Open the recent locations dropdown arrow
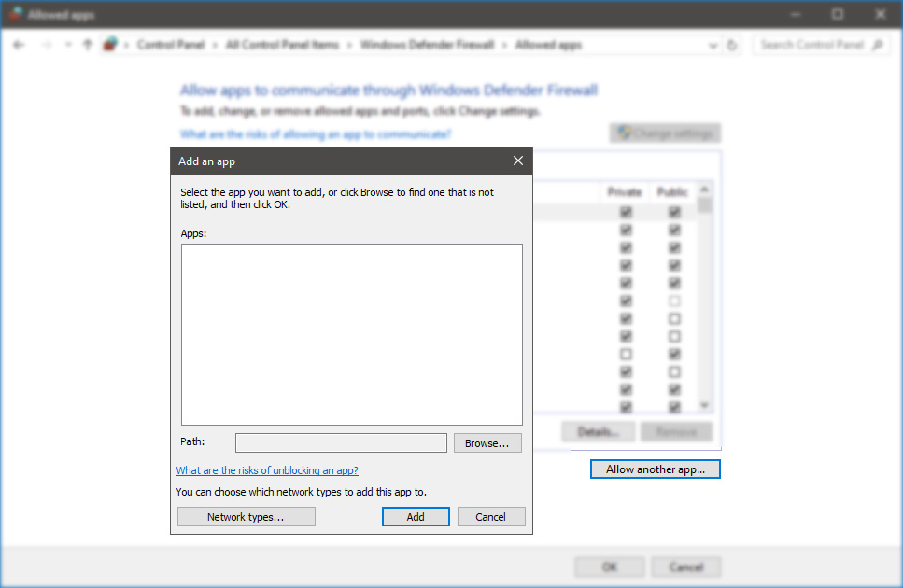 (68, 45)
